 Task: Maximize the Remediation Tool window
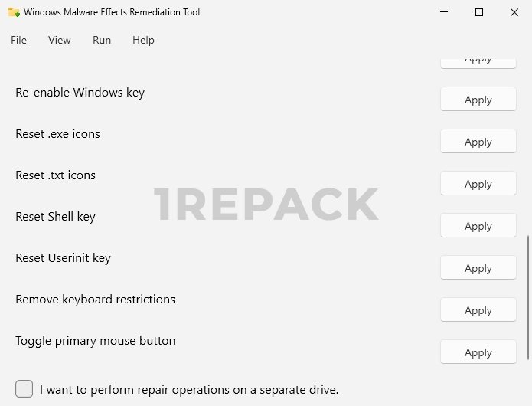[479, 12]
